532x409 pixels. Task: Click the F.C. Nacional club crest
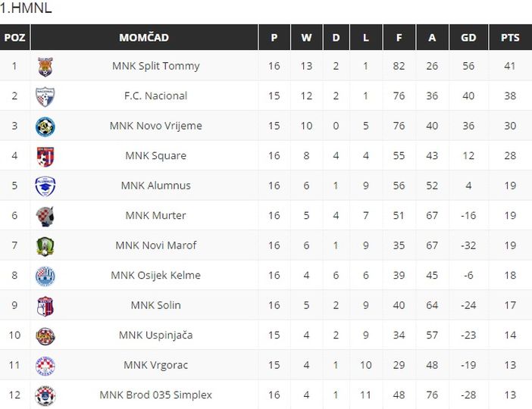[45, 96]
